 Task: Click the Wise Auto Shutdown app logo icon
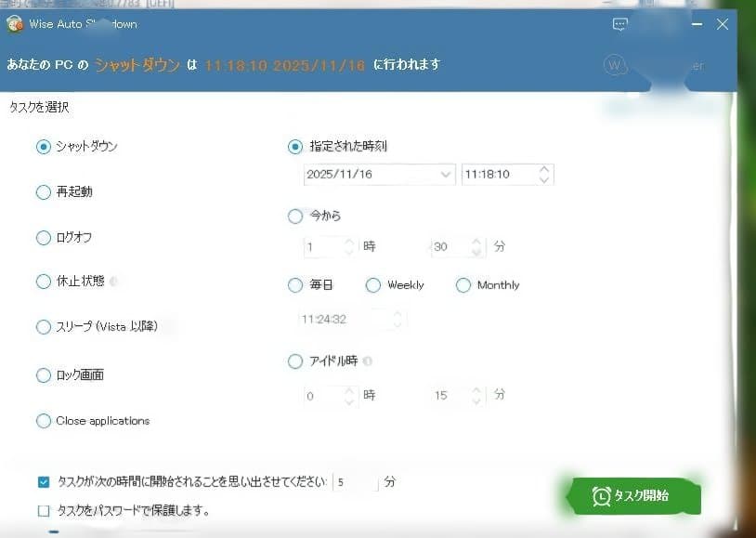click(14, 24)
